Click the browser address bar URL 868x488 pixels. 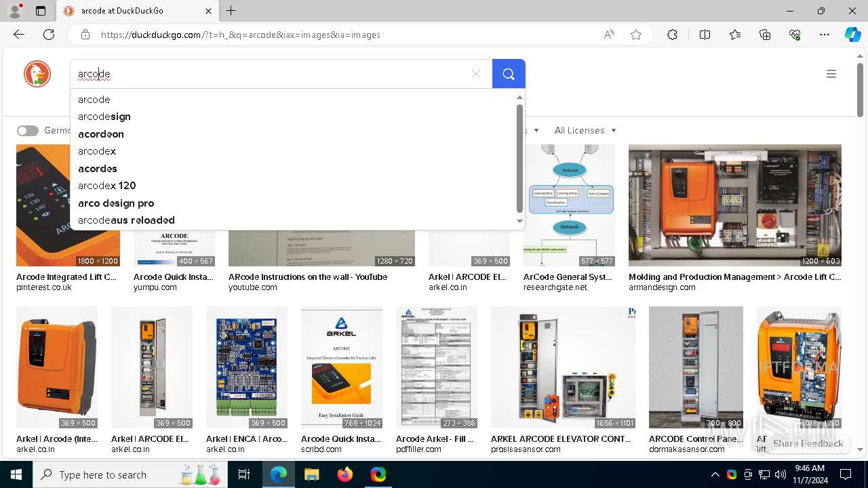tap(241, 35)
